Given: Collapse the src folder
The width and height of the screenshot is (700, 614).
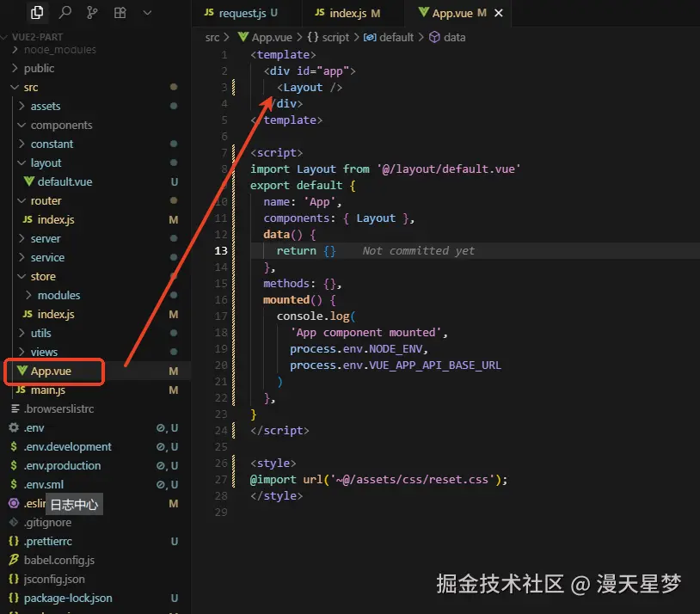Looking at the screenshot, I should tap(31, 87).
